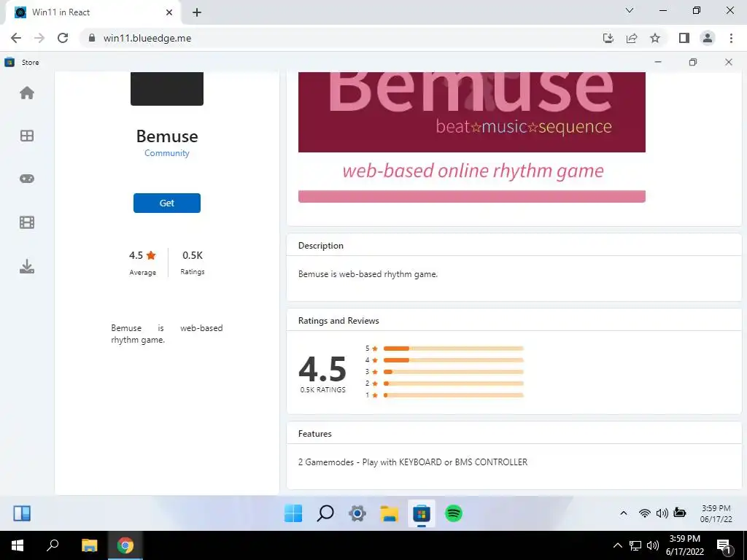747x560 pixels.
Task: Launch Spotify from the Windows 11 taskbar
Action: click(454, 513)
